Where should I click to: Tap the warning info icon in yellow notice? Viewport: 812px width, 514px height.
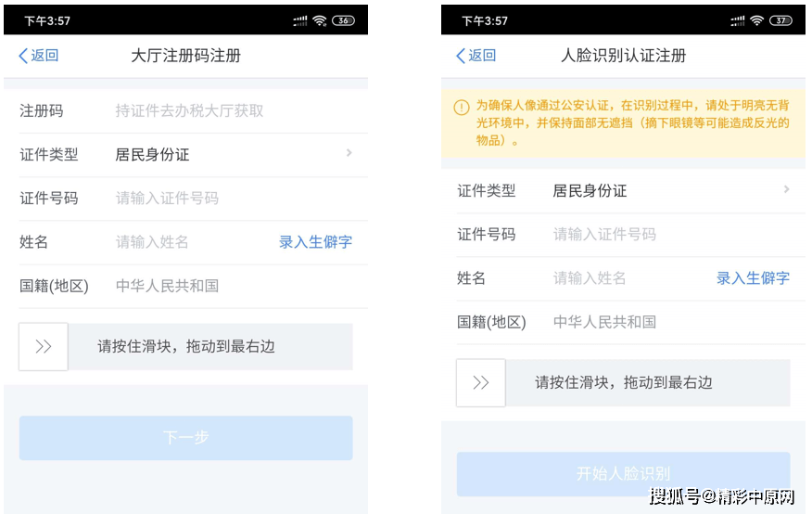click(x=462, y=108)
